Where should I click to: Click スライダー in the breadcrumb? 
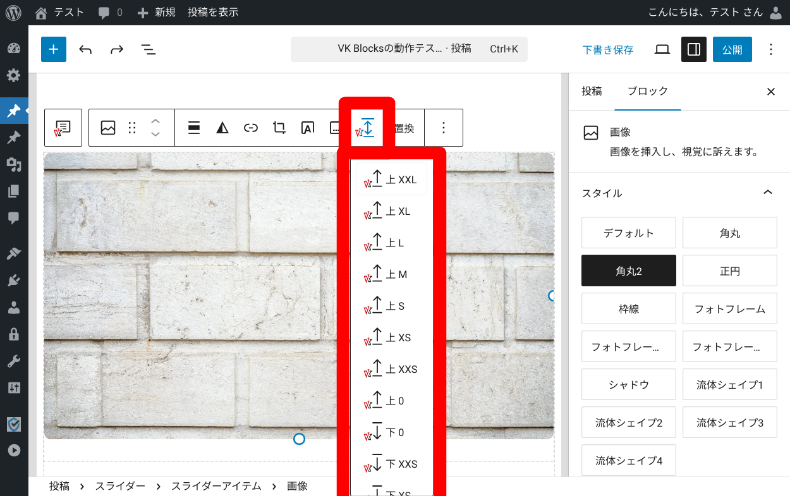click(x=120, y=486)
